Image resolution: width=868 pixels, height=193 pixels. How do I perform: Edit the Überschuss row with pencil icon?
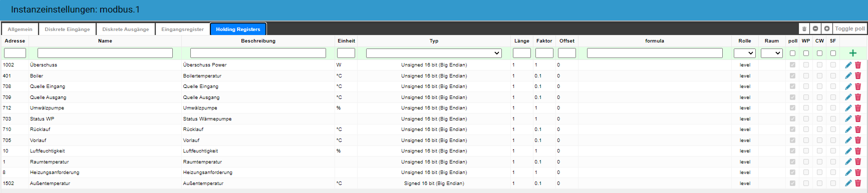click(x=848, y=65)
